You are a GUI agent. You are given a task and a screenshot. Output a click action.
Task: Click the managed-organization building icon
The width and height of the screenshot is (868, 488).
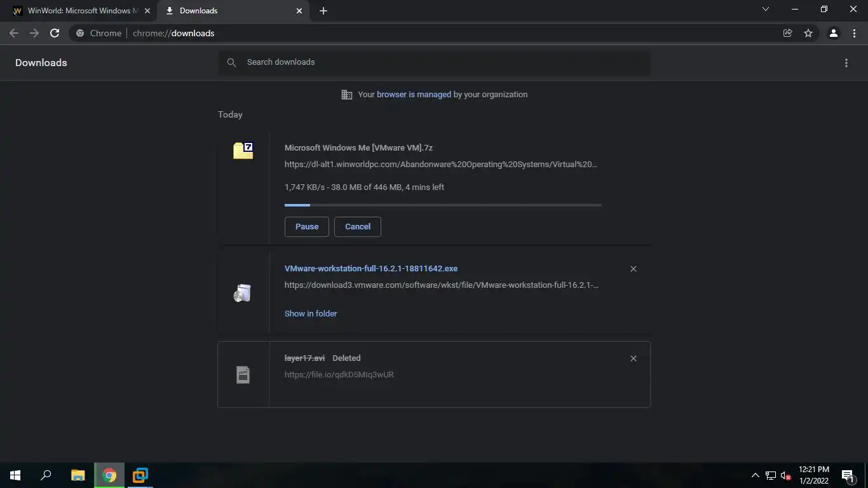click(x=347, y=95)
